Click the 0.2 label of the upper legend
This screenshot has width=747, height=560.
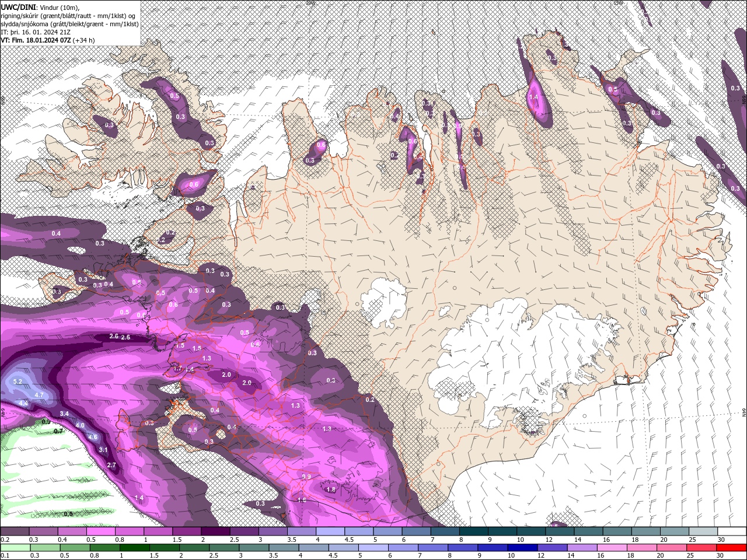click(x=4, y=540)
